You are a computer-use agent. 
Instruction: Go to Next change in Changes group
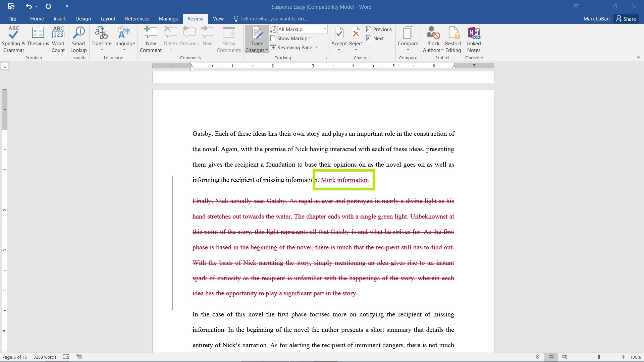click(x=375, y=39)
